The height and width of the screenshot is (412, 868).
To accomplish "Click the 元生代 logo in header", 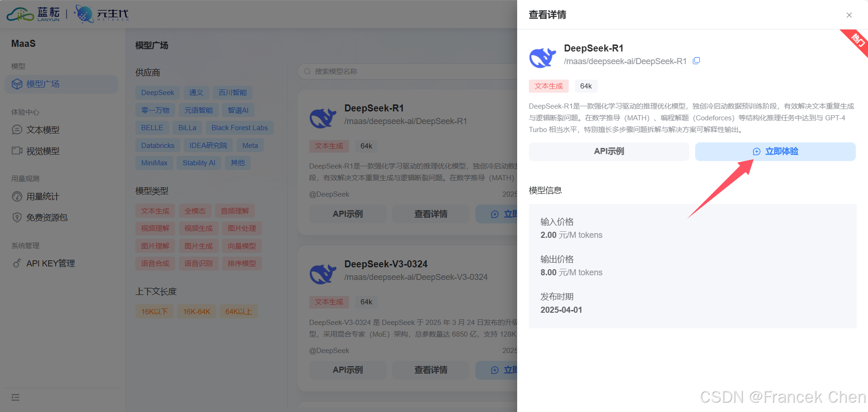I will pos(102,14).
